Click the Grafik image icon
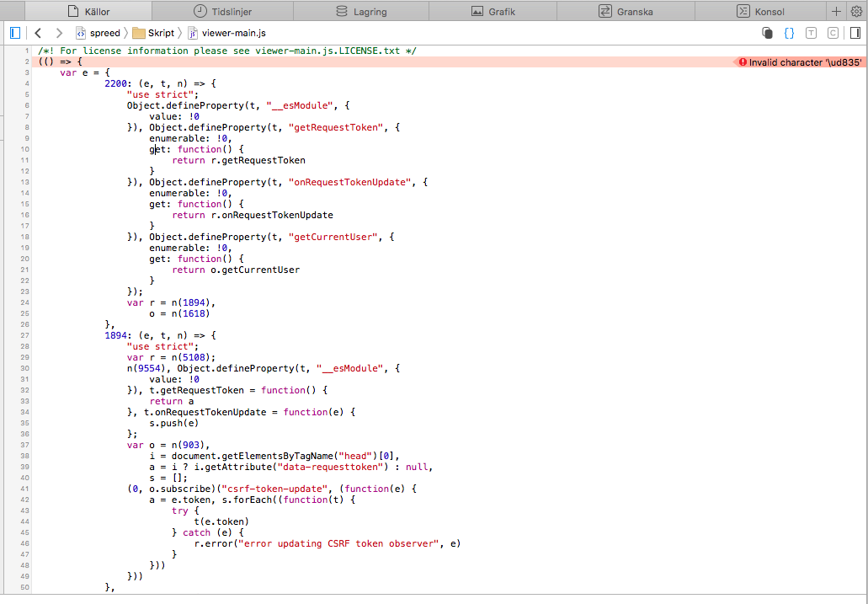 pos(477,11)
